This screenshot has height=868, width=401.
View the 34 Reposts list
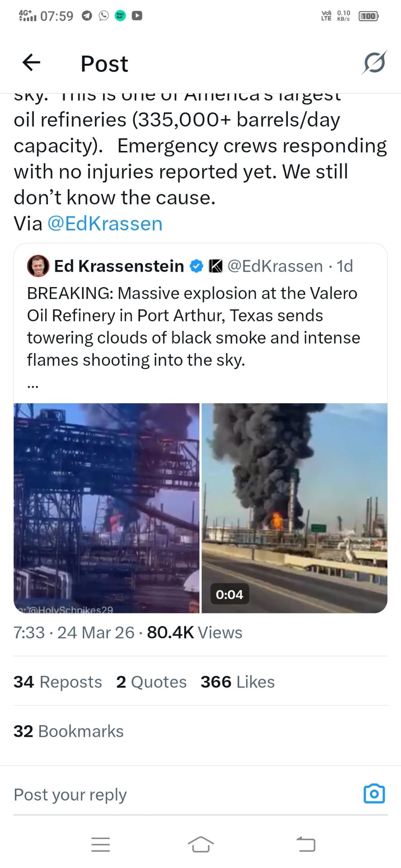pyautogui.click(x=57, y=682)
